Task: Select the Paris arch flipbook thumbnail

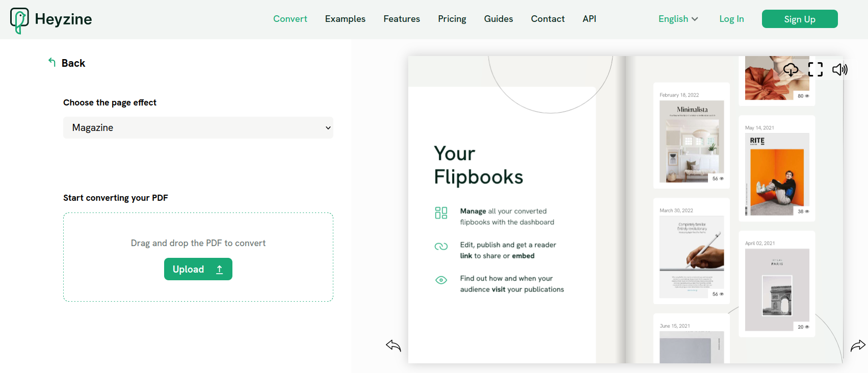Action: click(777, 290)
